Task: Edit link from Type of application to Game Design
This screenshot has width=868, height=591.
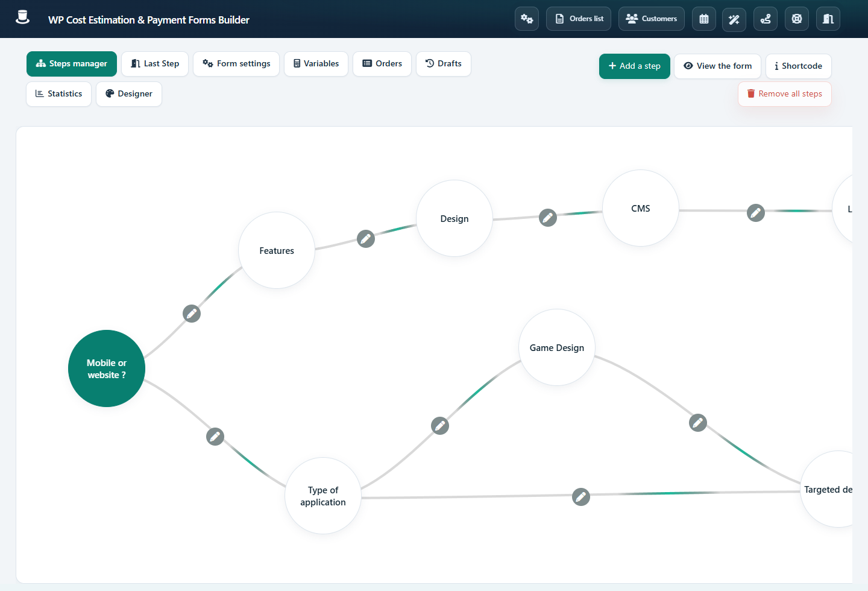Action: pos(440,426)
